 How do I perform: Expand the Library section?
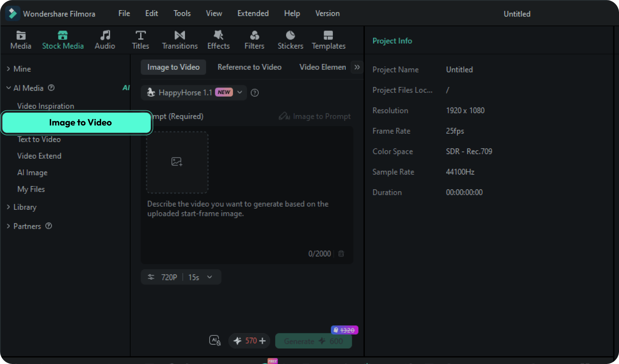pyautogui.click(x=8, y=207)
